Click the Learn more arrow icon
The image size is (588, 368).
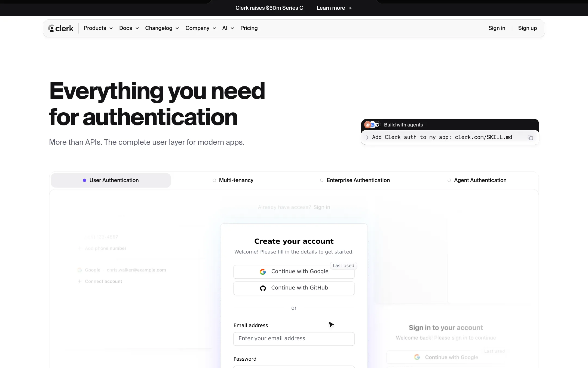click(x=351, y=8)
